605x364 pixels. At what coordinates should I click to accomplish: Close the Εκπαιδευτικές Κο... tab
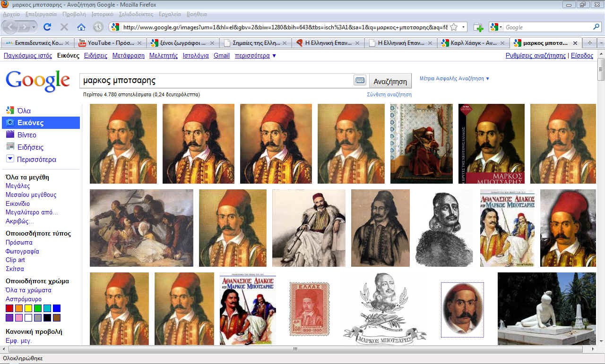point(67,43)
